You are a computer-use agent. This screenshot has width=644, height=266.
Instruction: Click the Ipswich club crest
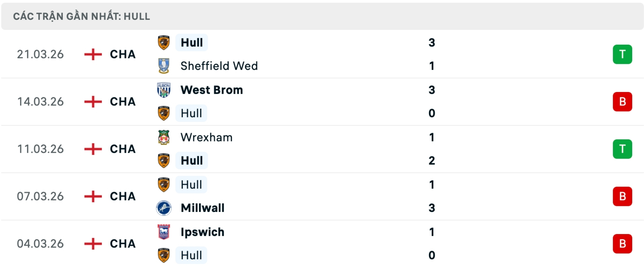click(164, 232)
